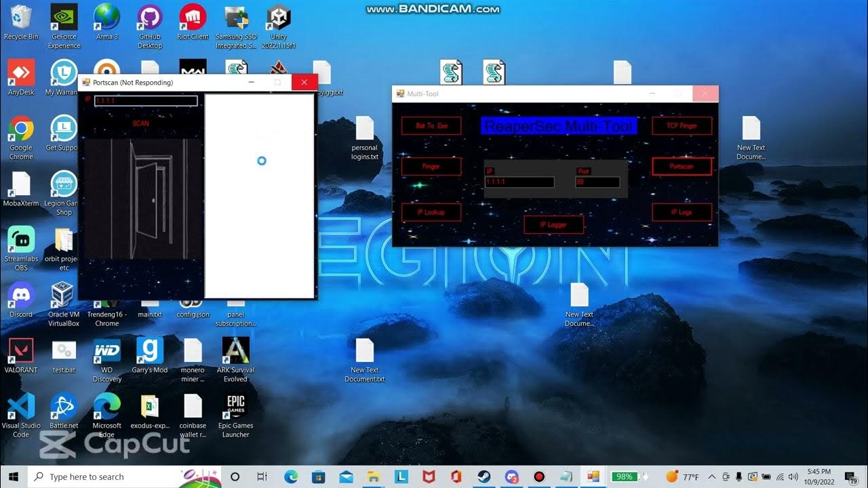Click the 77°F weather widget
The width and height of the screenshot is (868, 488).
pos(683,476)
